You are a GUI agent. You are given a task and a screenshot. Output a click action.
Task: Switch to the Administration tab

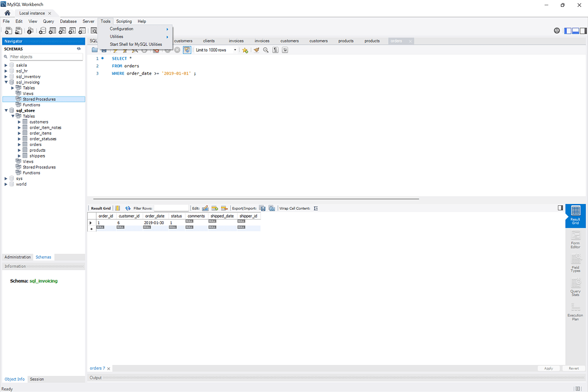click(17, 257)
